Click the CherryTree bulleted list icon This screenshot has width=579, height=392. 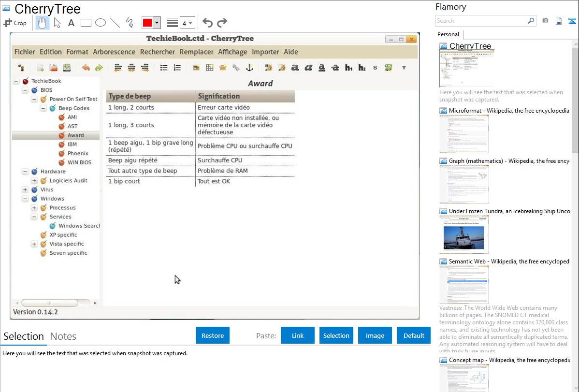pyautogui.click(x=164, y=68)
